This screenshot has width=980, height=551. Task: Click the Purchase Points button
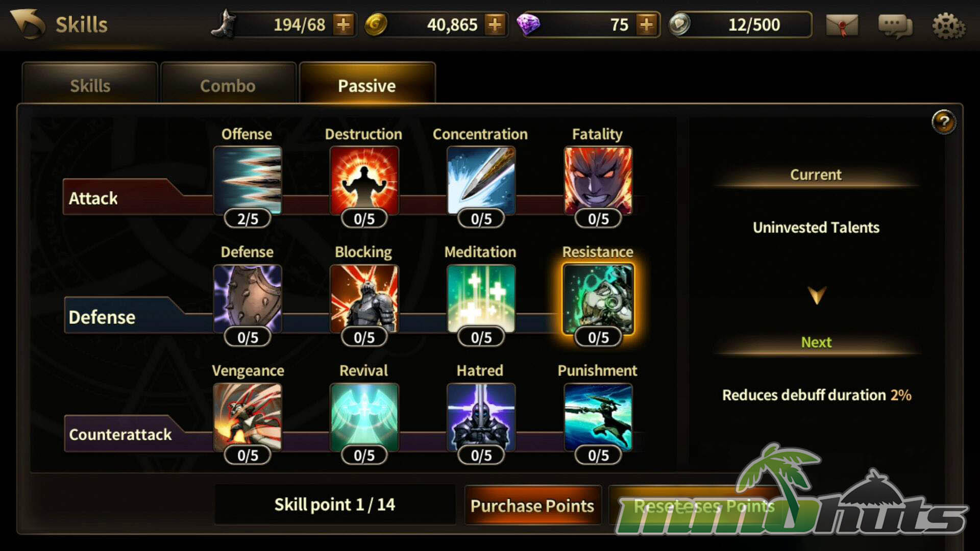pos(532,505)
